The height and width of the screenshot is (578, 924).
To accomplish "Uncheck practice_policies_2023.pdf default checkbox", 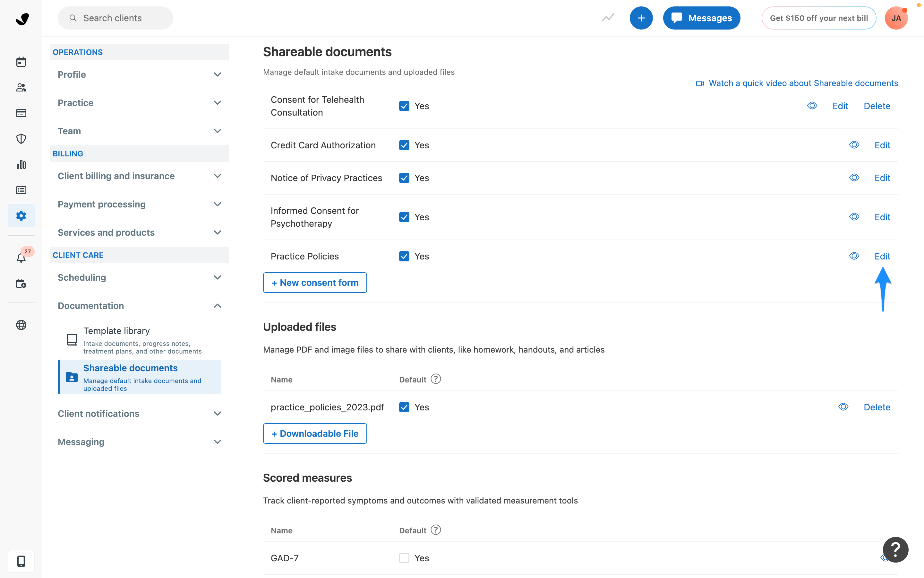I will [x=404, y=407].
